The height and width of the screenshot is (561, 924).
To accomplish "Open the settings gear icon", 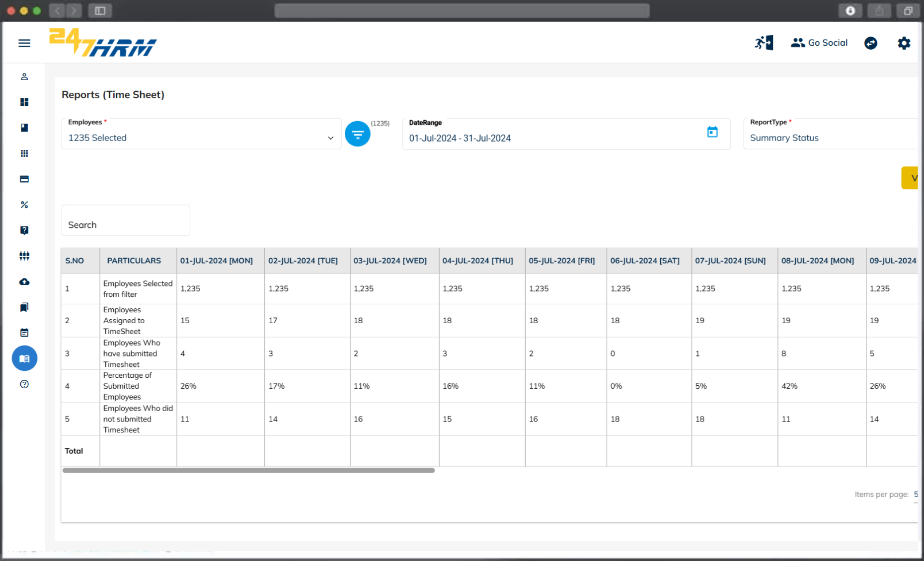I will [x=904, y=43].
